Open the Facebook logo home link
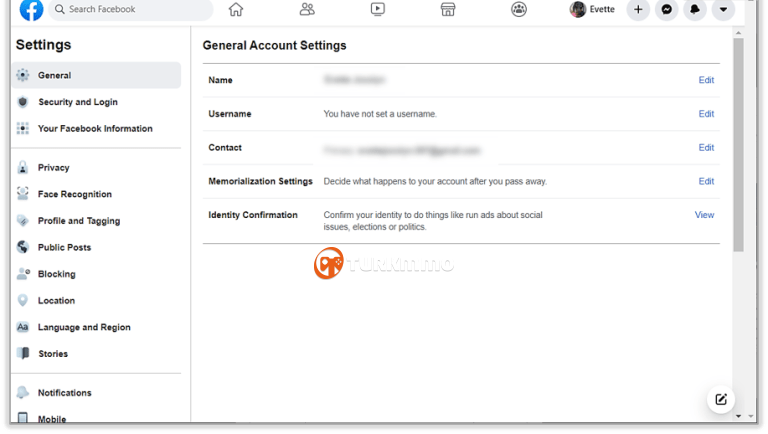This screenshot has width=768, height=434. (31, 10)
